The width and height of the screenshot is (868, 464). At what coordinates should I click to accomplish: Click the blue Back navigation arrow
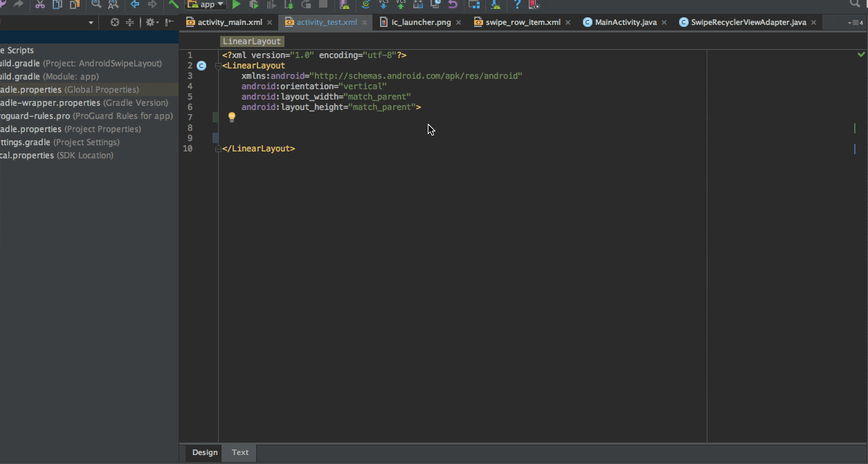click(x=135, y=5)
